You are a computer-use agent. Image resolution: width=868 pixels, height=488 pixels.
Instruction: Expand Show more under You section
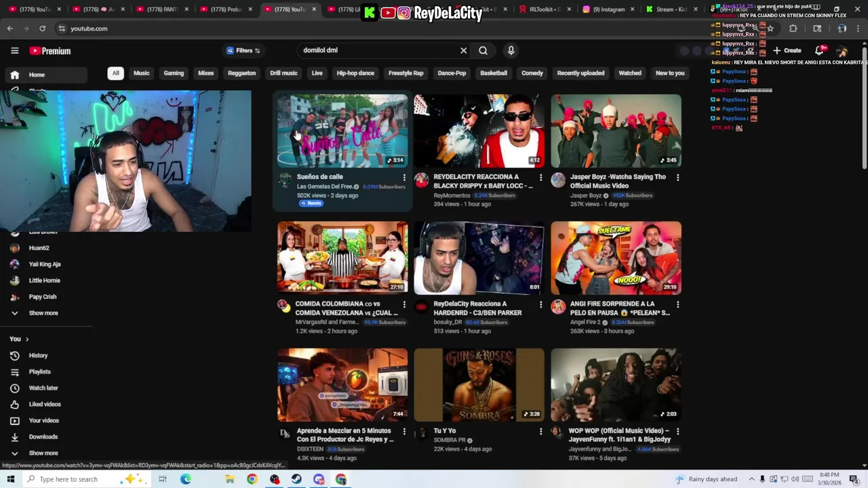(x=43, y=453)
